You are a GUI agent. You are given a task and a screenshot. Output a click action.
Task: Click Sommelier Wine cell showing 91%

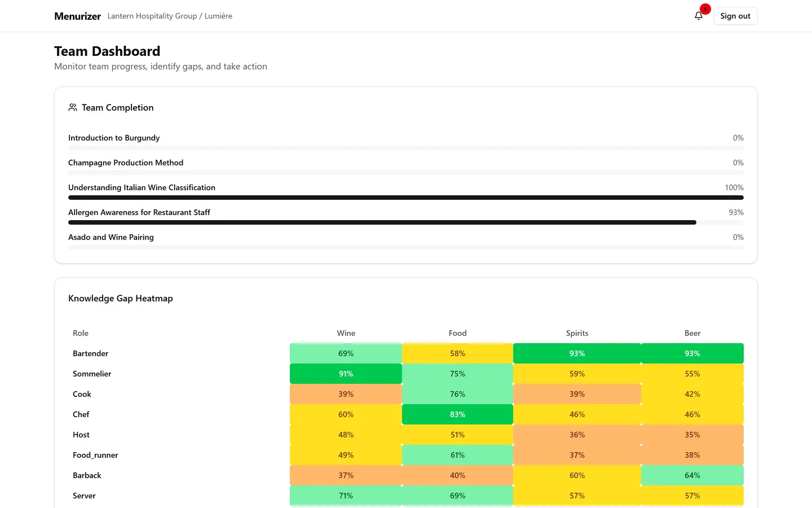coord(346,374)
